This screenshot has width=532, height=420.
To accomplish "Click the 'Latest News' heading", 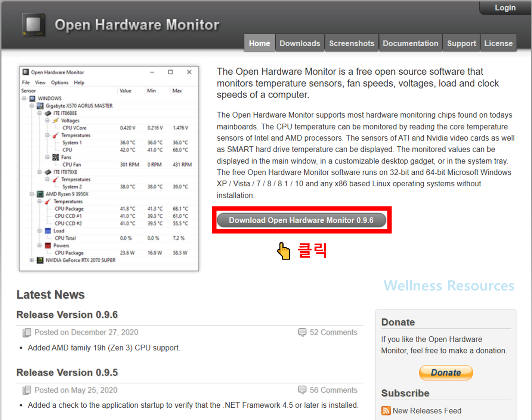I will pyautogui.click(x=50, y=295).
